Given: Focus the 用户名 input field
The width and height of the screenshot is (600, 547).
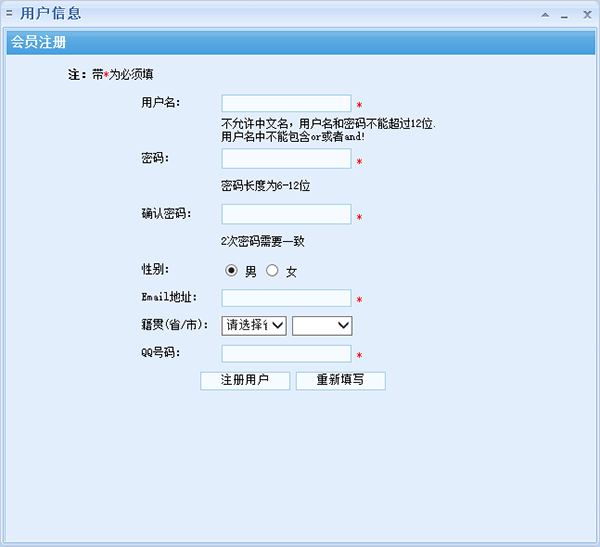Looking at the screenshot, I should pos(286,104).
